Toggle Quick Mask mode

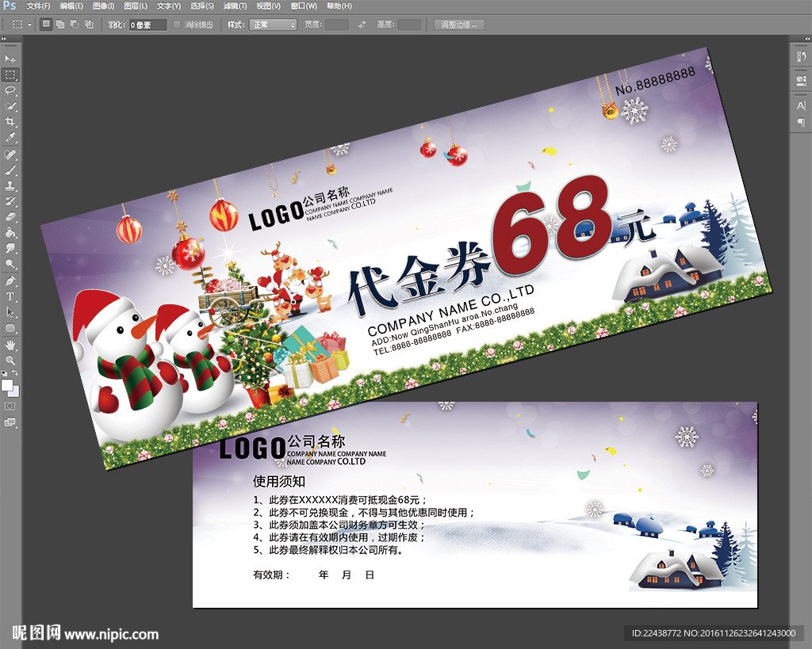click(x=10, y=407)
